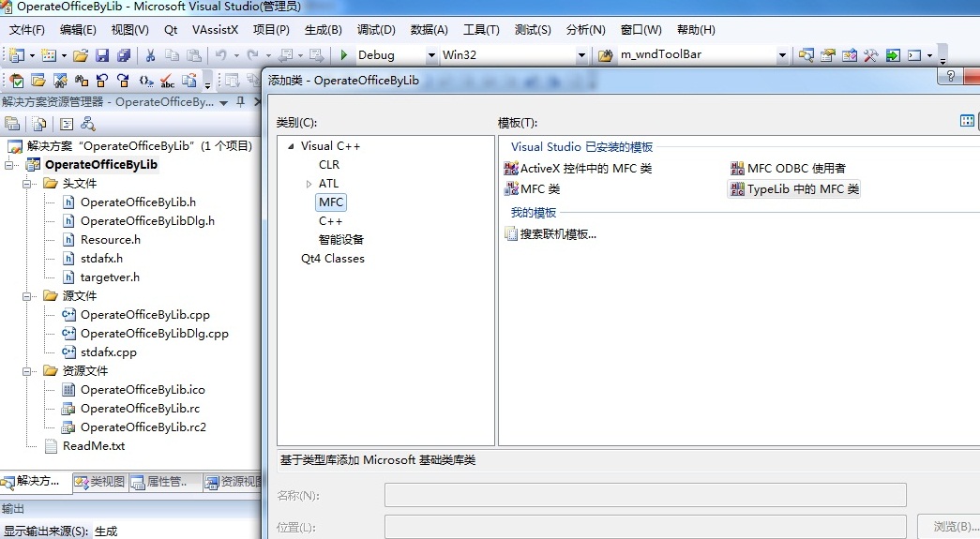Choose the MFC ODBC 使用者 template

click(x=788, y=169)
